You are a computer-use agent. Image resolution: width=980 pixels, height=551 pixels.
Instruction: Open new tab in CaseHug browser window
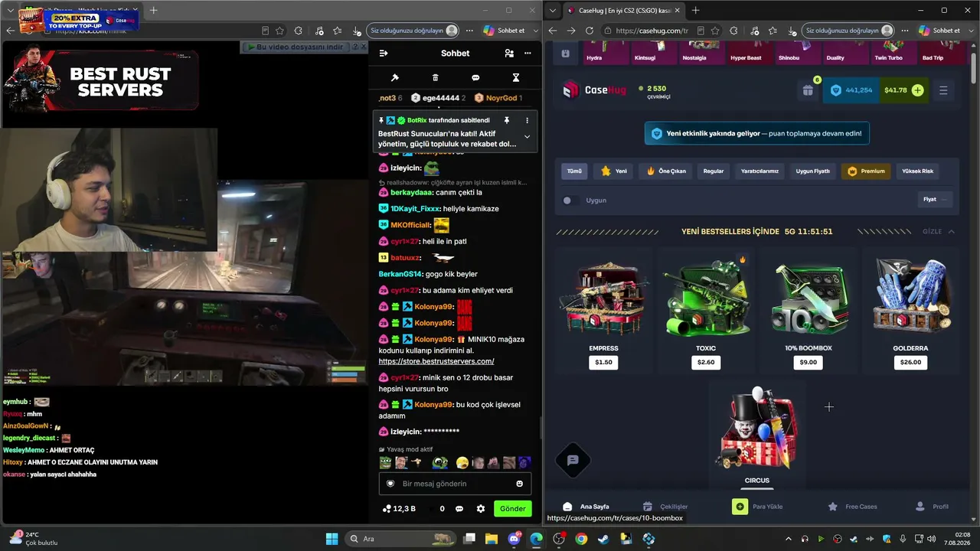(695, 11)
